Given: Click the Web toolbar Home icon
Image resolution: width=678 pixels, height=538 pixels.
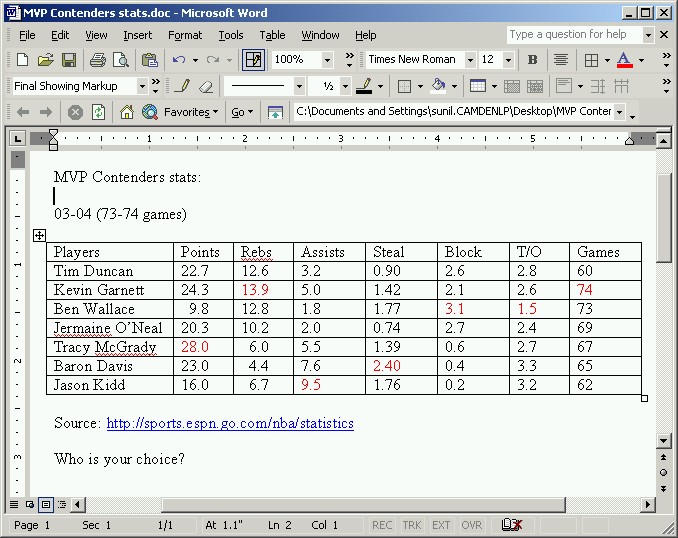Looking at the screenshot, I should [x=127, y=112].
